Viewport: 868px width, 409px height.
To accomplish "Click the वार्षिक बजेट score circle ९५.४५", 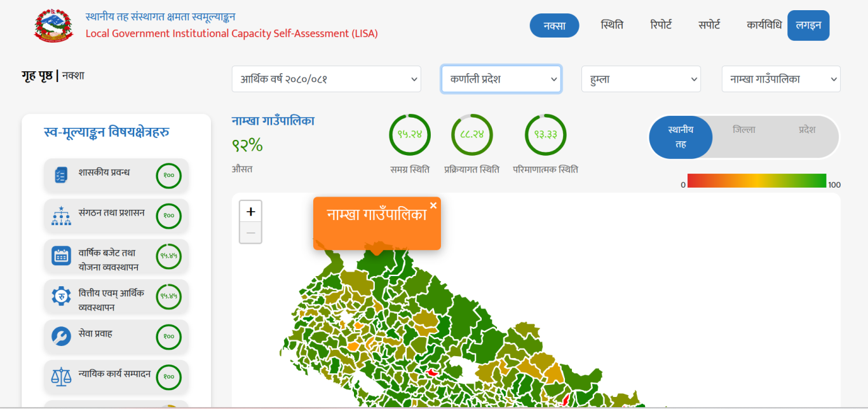I will (x=168, y=256).
